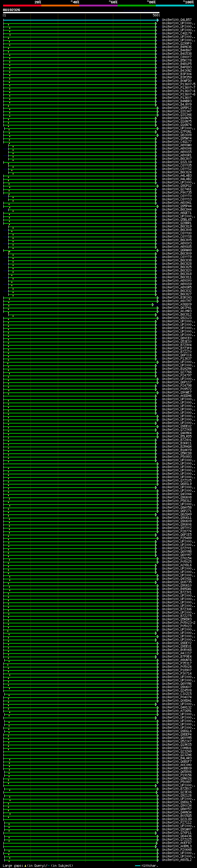Open the UniRef100_P28774 entry
The width and height of the screenshot is (197, 868).
coord(177,531)
